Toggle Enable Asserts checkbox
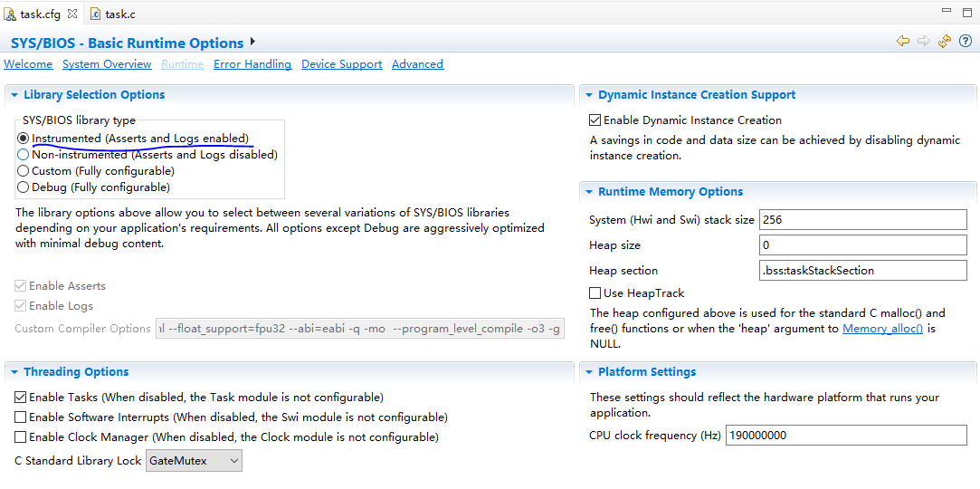The image size is (980, 489). pyautogui.click(x=21, y=286)
